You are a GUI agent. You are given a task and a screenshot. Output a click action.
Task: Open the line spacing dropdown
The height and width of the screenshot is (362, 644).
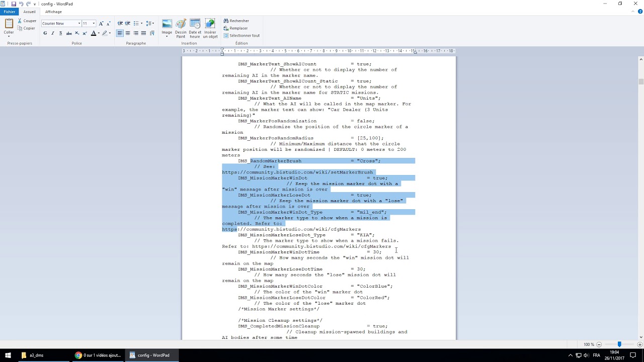click(x=150, y=23)
